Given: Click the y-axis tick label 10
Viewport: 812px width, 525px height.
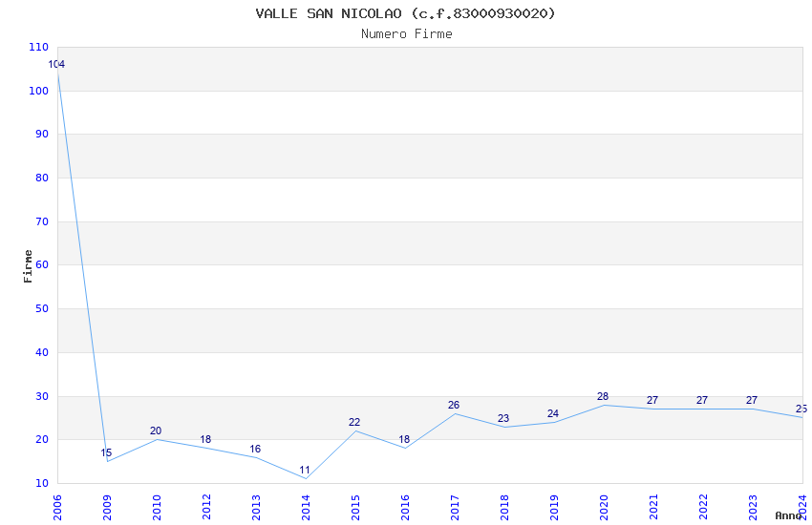Looking at the screenshot, I should [x=42, y=484].
